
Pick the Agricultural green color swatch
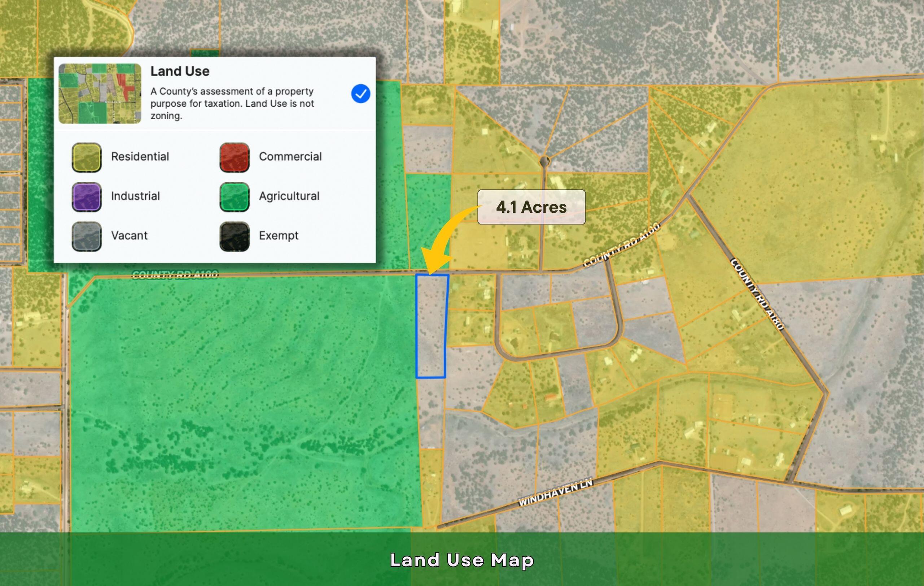[235, 197]
